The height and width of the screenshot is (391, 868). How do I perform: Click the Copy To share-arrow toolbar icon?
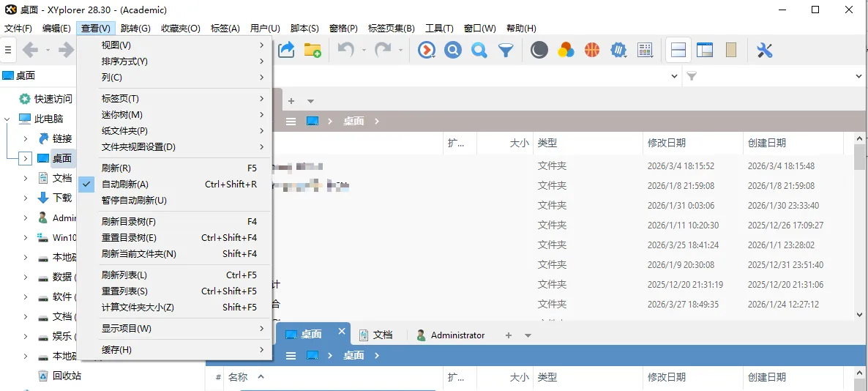[x=286, y=50]
